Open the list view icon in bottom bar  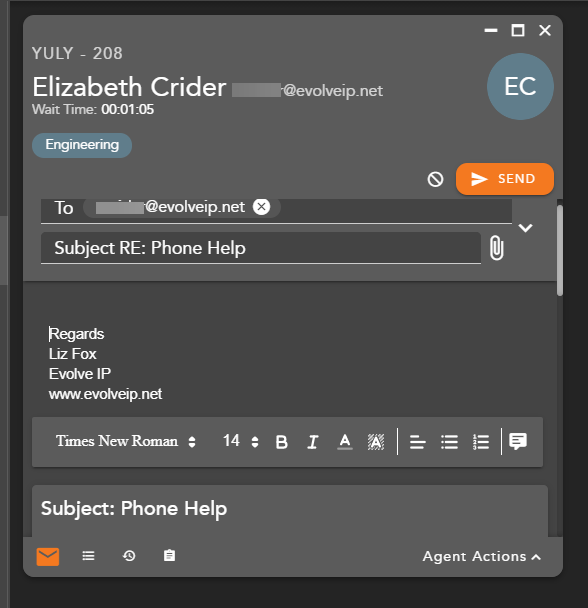click(x=88, y=556)
